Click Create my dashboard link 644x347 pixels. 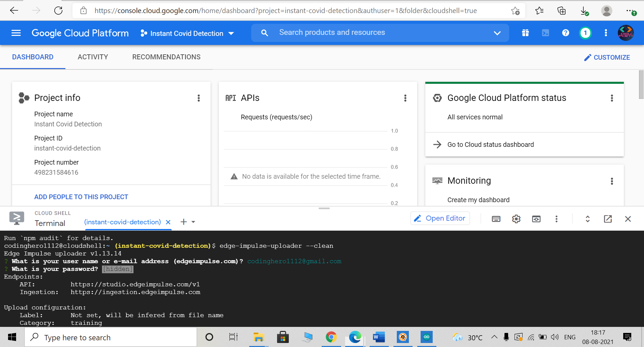478,200
